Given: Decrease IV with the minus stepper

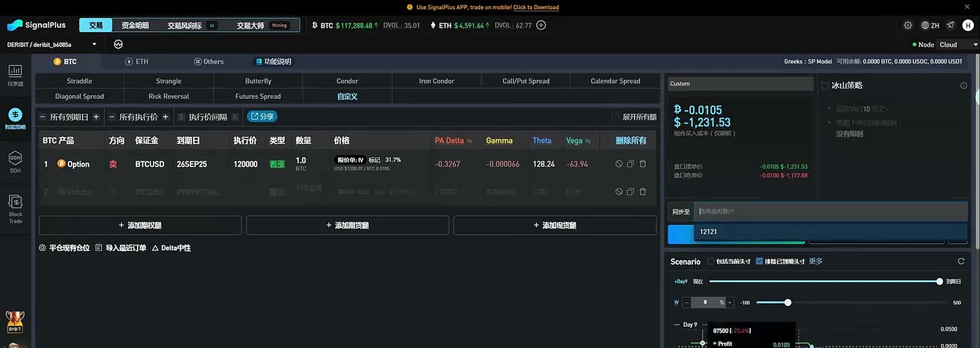Looking at the screenshot, I should coord(686,303).
